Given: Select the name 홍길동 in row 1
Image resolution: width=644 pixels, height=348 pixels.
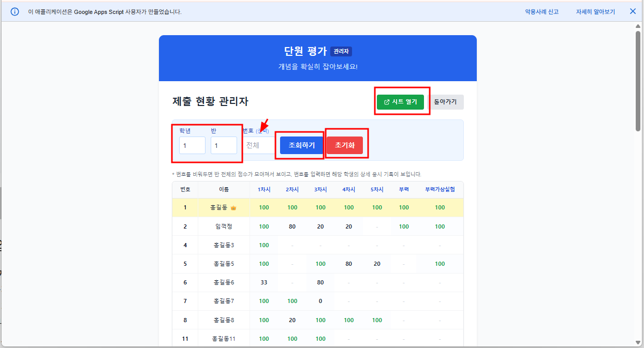Looking at the screenshot, I should [219, 208].
